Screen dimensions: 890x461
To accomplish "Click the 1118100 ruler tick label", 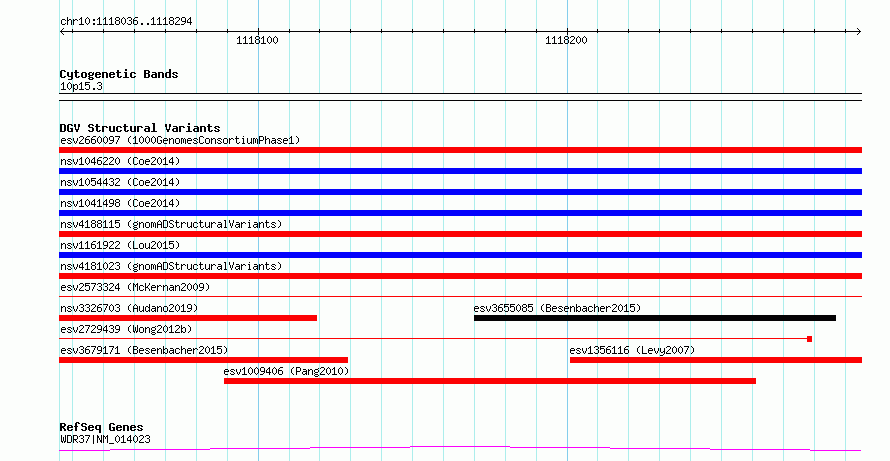I will 257,40.
